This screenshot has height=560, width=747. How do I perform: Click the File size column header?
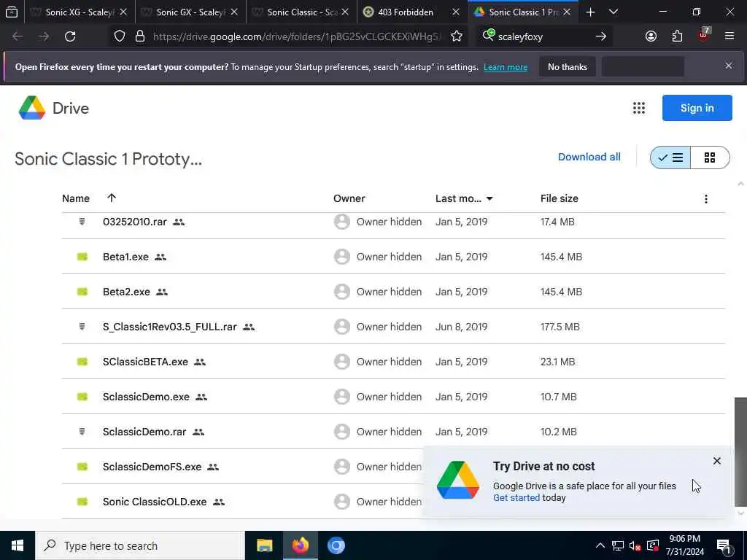[560, 198]
